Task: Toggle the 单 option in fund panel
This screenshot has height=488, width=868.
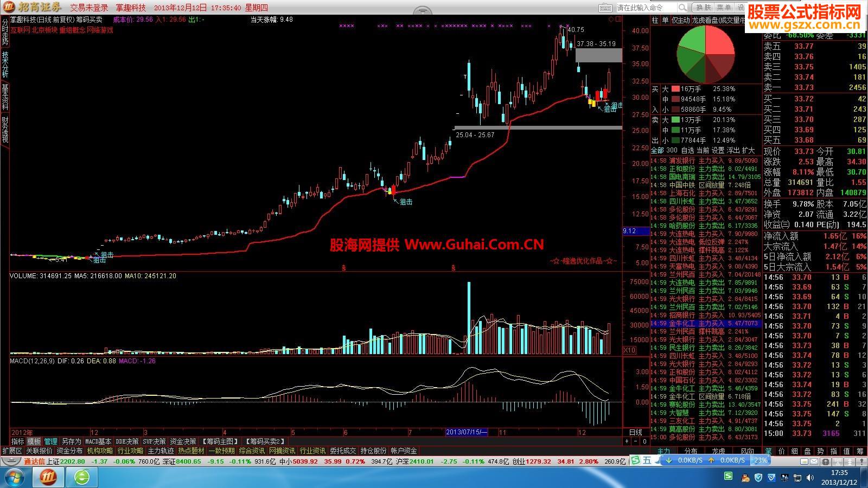Action: (665, 20)
